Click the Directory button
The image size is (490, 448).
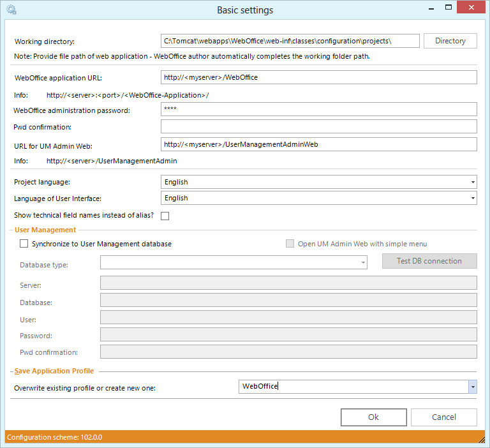pos(450,41)
